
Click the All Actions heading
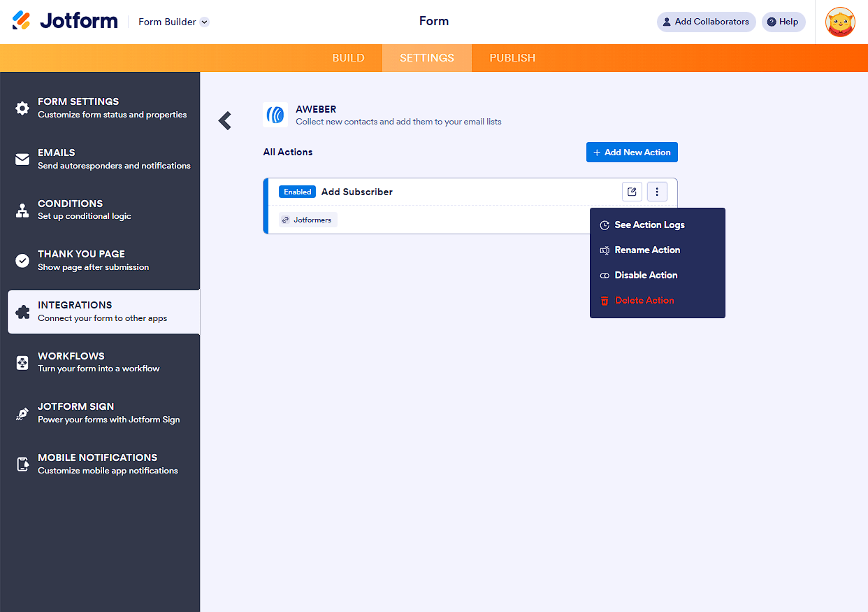[288, 152]
